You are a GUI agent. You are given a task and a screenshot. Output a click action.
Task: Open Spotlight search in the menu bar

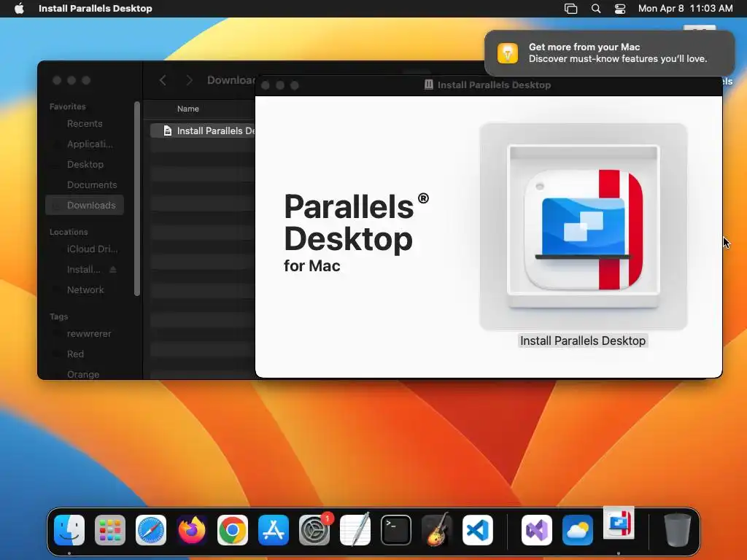[x=596, y=9]
